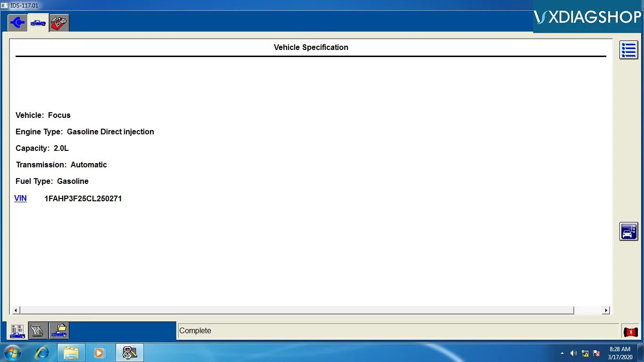
Task: Click the VIN hyperlink
Action: [x=20, y=198]
